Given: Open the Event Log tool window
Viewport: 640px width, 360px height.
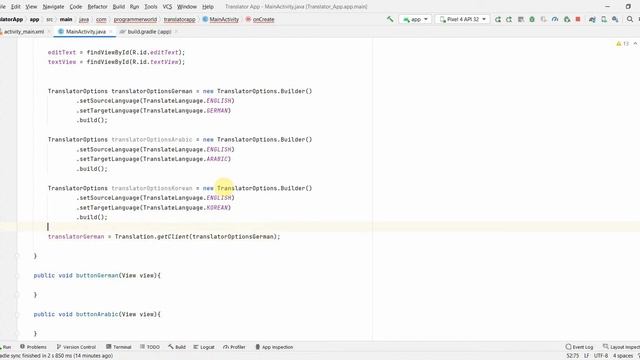Looking at the screenshot, I should coord(579,347).
